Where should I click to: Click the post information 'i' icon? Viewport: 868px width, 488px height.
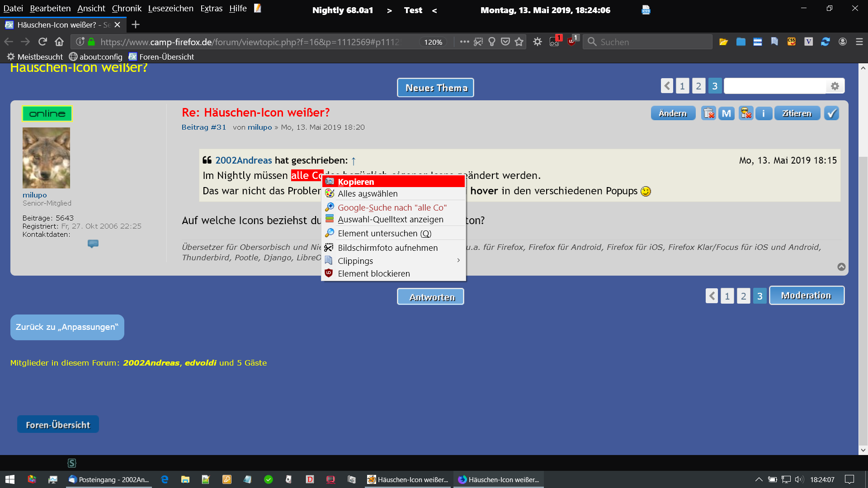(x=764, y=113)
